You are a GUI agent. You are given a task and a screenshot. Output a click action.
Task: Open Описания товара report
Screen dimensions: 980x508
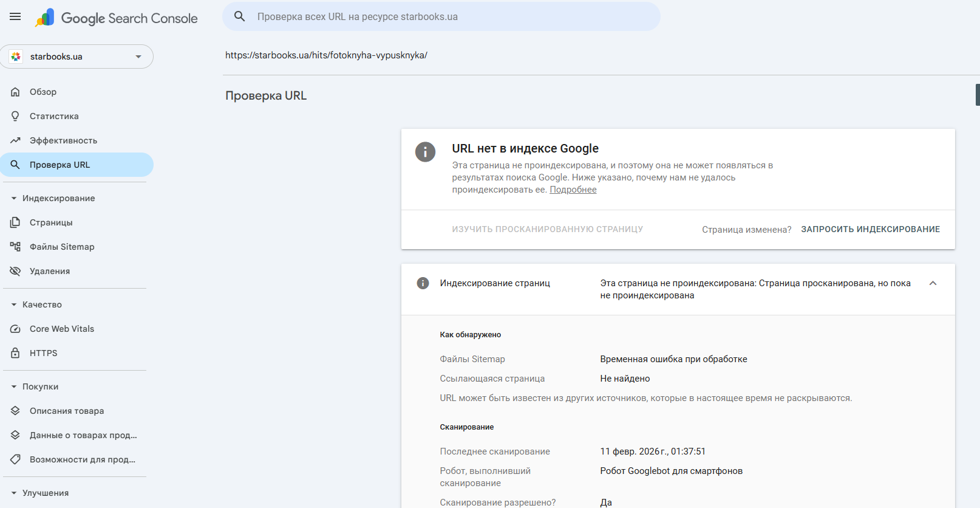point(77,411)
